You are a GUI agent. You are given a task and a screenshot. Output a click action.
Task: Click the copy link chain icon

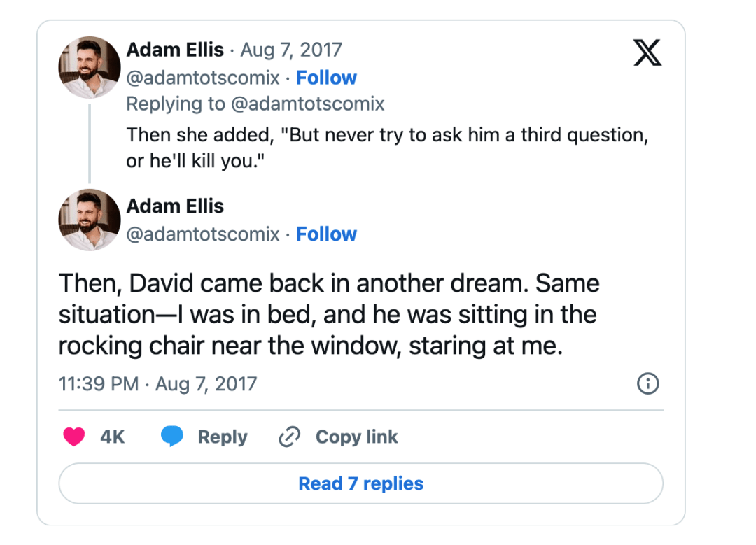289,437
